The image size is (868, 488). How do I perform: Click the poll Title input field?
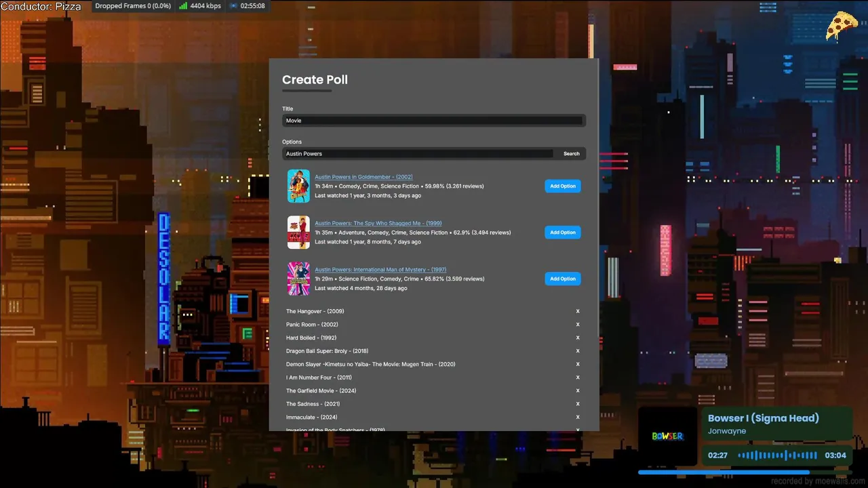pyautogui.click(x=434, y=121)
